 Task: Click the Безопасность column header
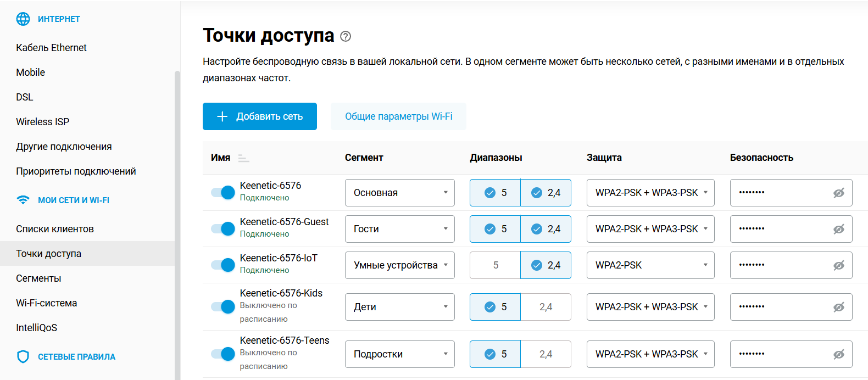point(761,158)
